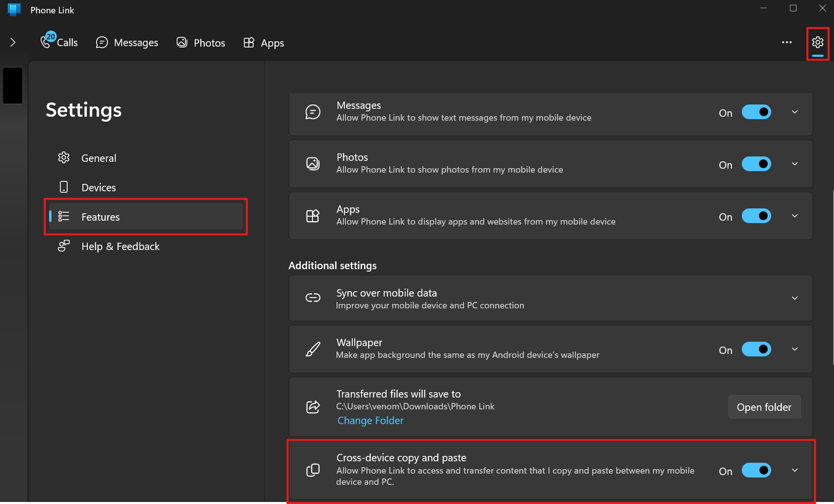Open the See more ellipsis menu

[786, 42]
